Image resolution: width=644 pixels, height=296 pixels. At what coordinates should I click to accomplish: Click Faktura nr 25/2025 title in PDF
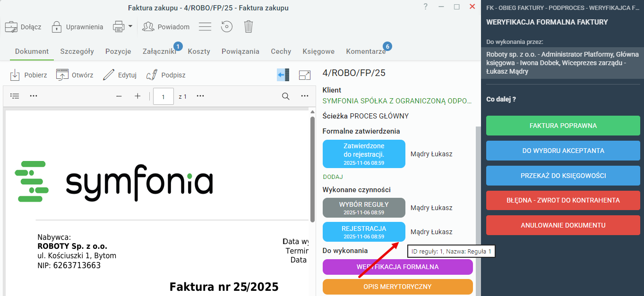[224, 287]
